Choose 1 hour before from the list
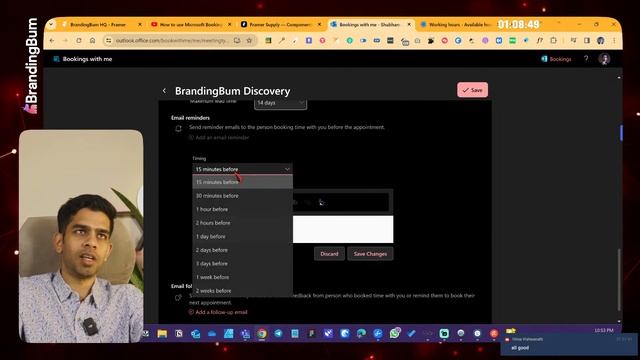The image size is (640, 360). point(242,209)
